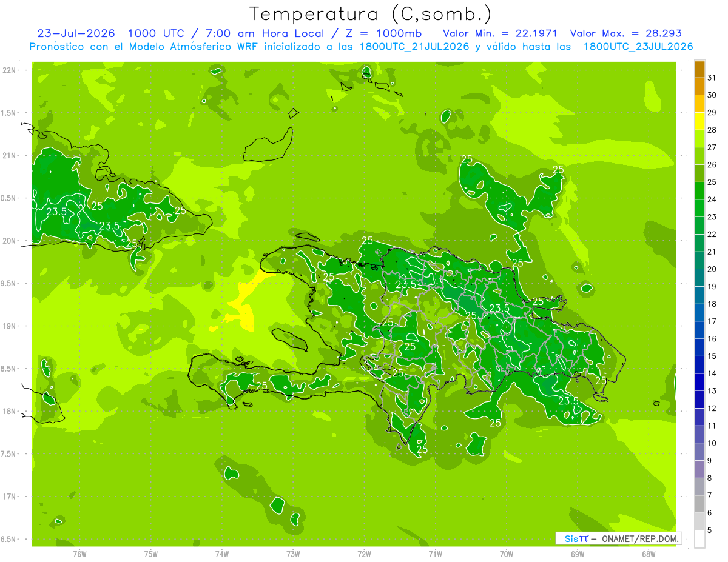The height and width of the screenshot is (562, 728).
Task: Click the legend value 28
Action: point(712,130)
